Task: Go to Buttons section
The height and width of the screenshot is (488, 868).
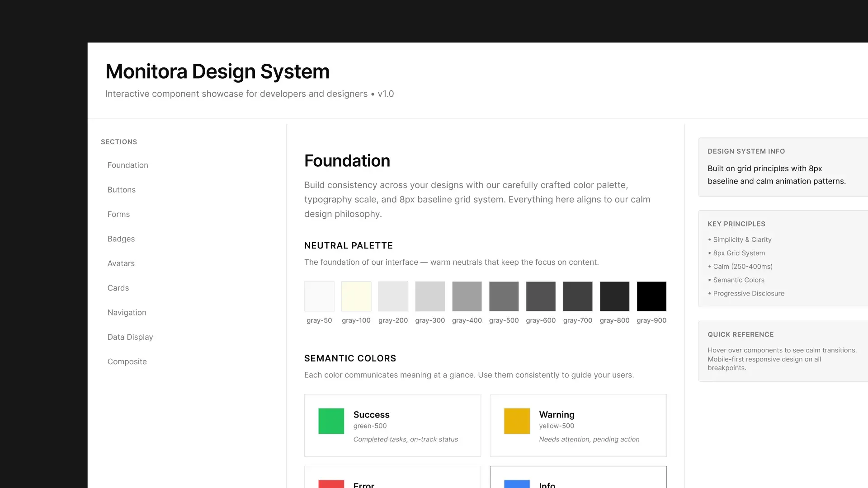Action: 121,190
